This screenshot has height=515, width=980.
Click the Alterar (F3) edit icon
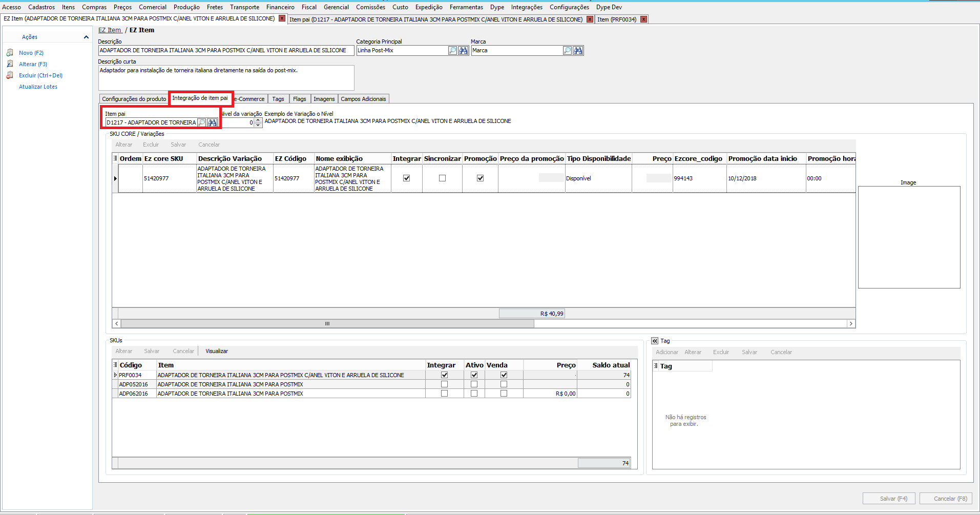tap(10, 64)
